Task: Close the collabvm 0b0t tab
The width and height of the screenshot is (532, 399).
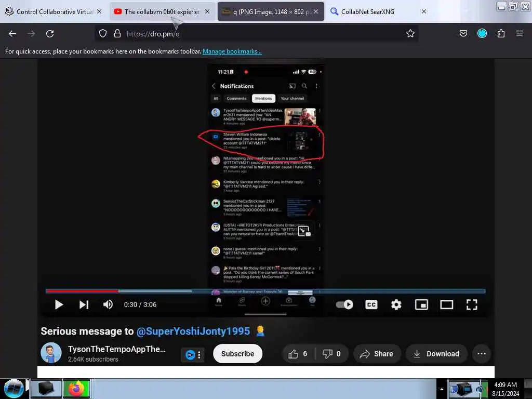Action: click(x=207, y=11)
